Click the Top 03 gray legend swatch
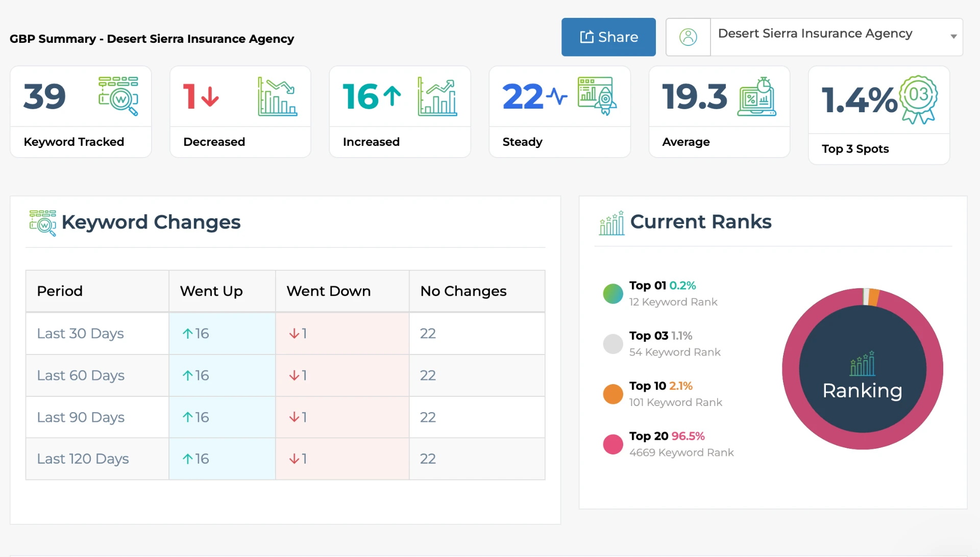The height and width of the screenshot is (557, 980). [613, 344]
